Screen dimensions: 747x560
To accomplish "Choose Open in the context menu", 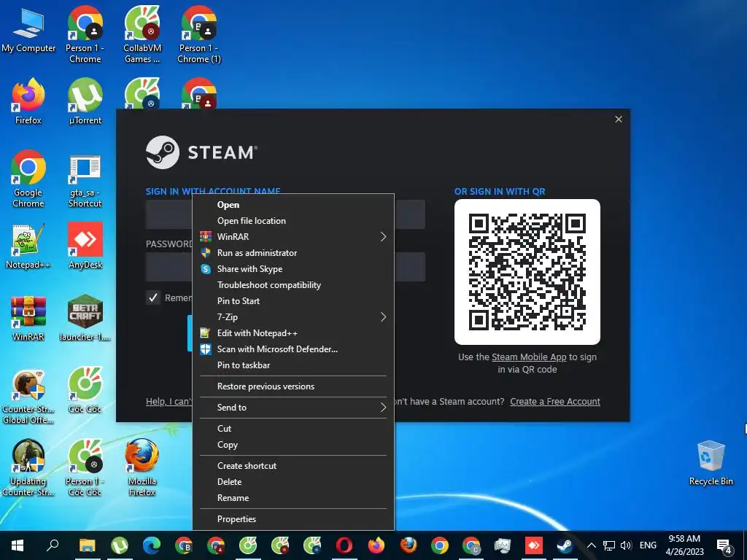I will coord(293,205).
